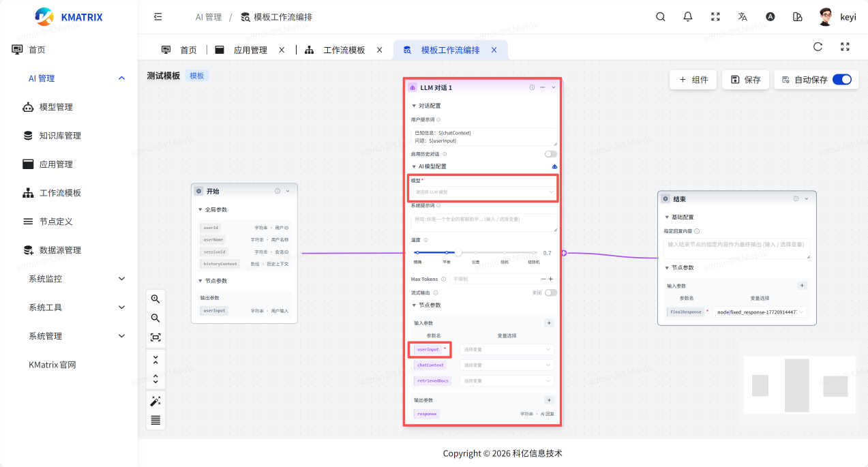Open the 模型 LLM selection dropdown

(x=483, y=192)
